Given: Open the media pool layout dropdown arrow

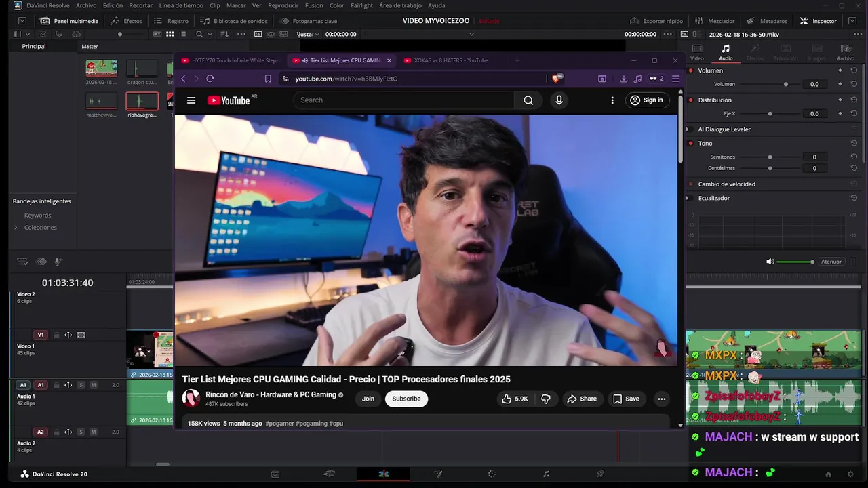Looking at the screenshot, I should (x=27, y=34).
